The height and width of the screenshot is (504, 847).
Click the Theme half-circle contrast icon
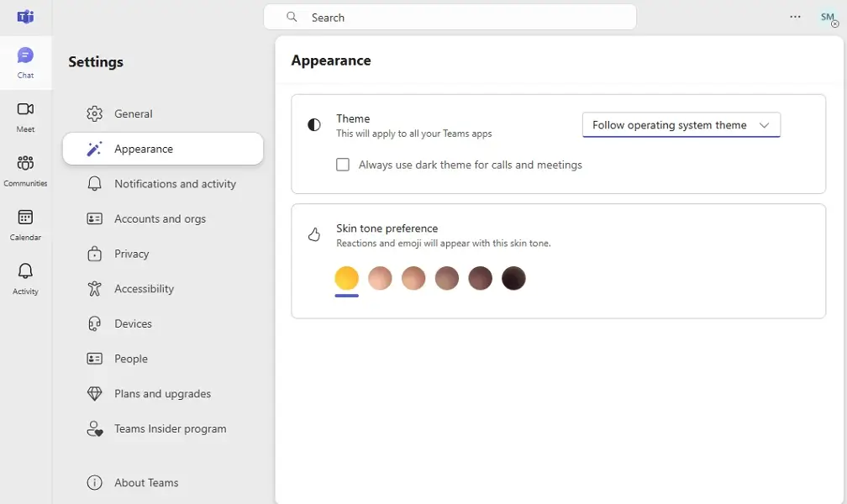tap(314, 125)
